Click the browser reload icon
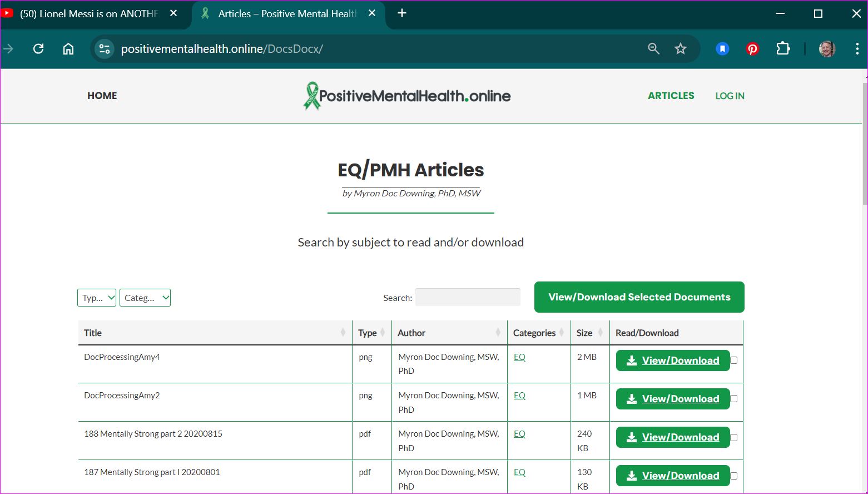868x494 pixels. pyautogui.click(x=38, y=49)
